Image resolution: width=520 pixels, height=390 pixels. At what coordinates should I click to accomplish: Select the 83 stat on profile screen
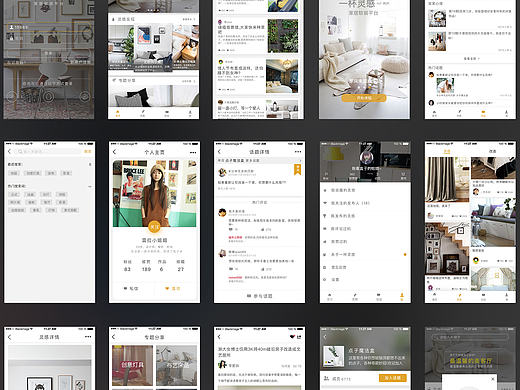tap(127, 269)
